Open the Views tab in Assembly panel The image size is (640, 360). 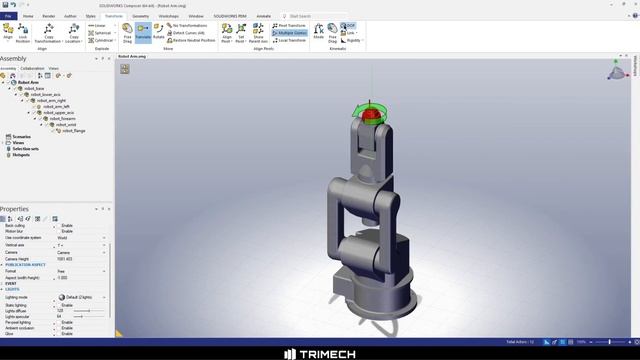(53, 68)
